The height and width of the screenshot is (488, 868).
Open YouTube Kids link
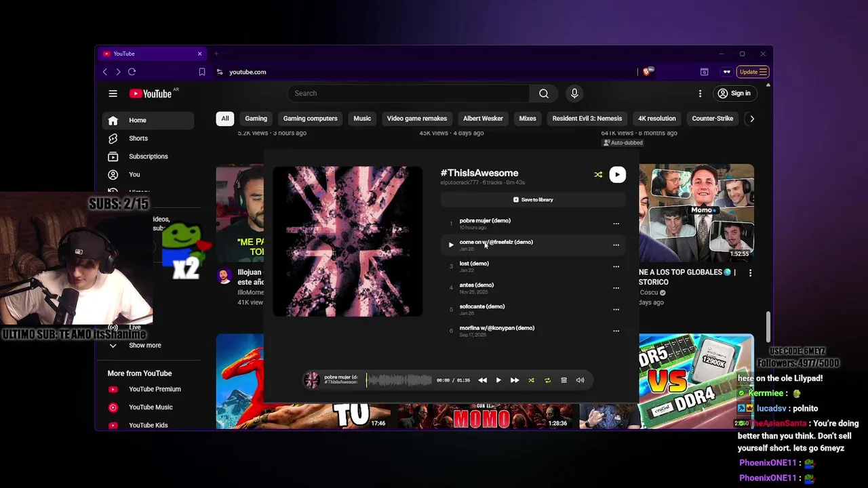pyautogui.click(x=148, y=425)
